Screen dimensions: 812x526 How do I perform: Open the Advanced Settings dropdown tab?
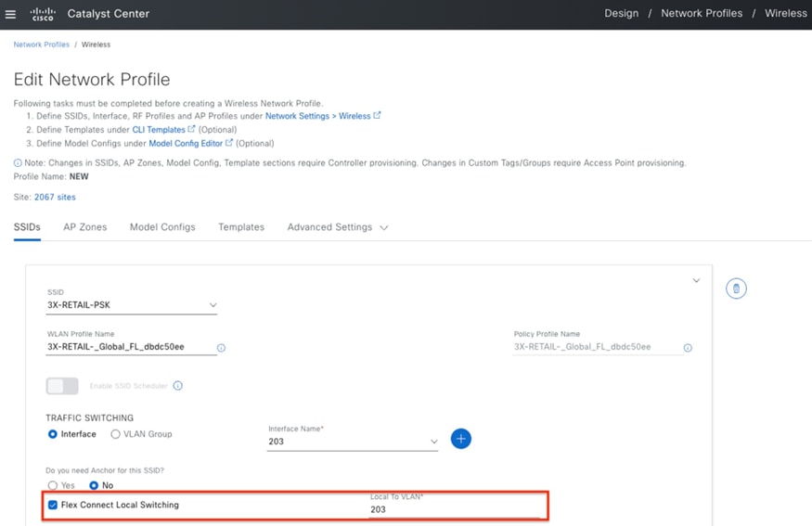coord(337,227)
